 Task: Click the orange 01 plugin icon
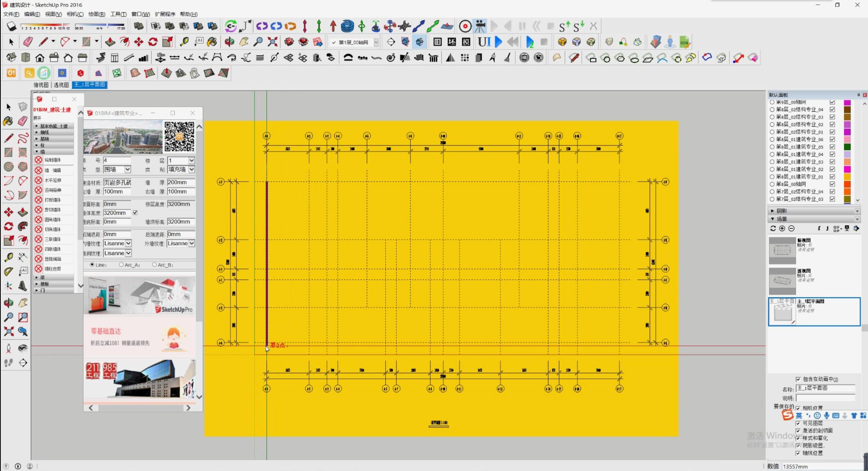tap(11, 73)
